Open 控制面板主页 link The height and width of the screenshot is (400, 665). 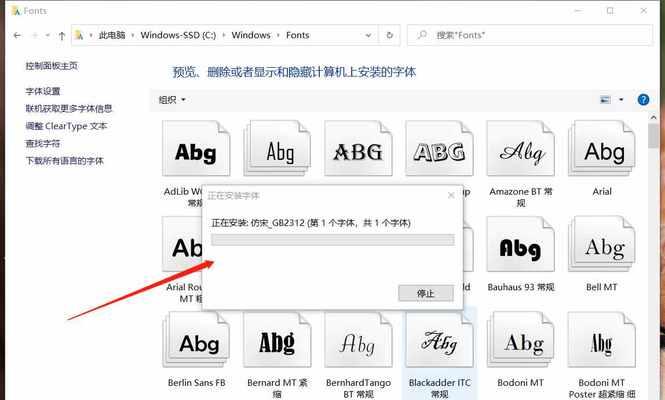[x=52, y=66]
